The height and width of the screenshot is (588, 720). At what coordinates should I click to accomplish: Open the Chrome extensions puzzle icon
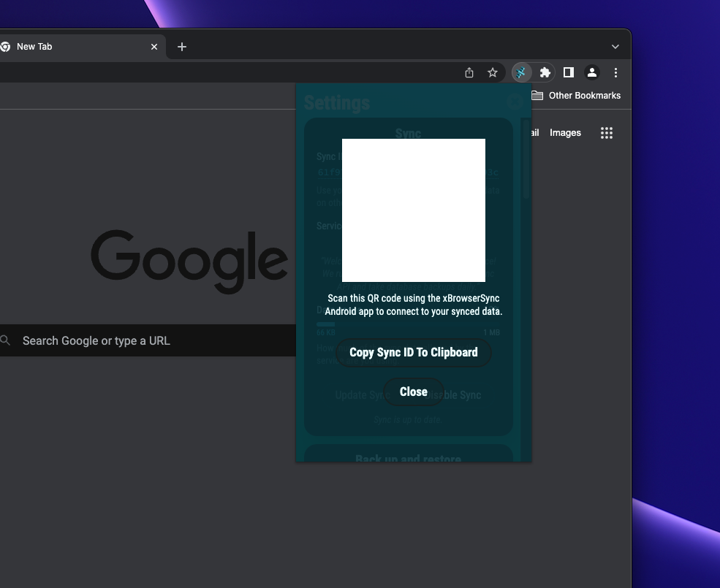[x=545, y=72]
